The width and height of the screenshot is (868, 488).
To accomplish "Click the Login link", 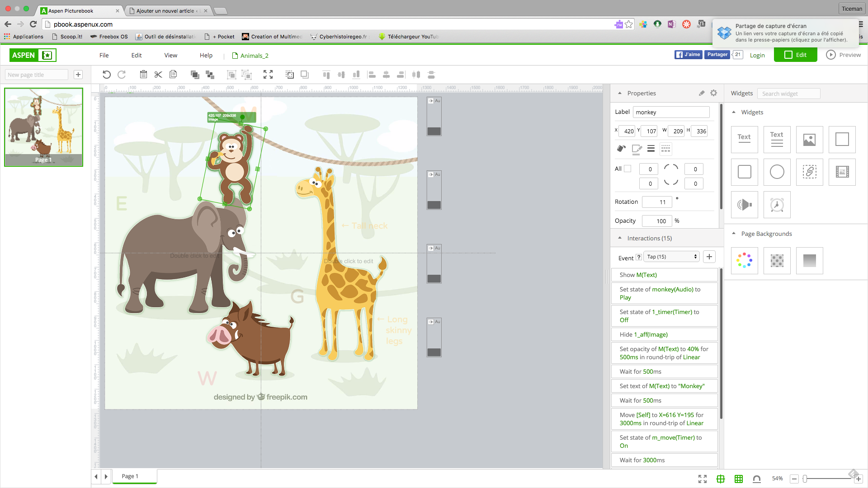I will click(x=757, y=55).
